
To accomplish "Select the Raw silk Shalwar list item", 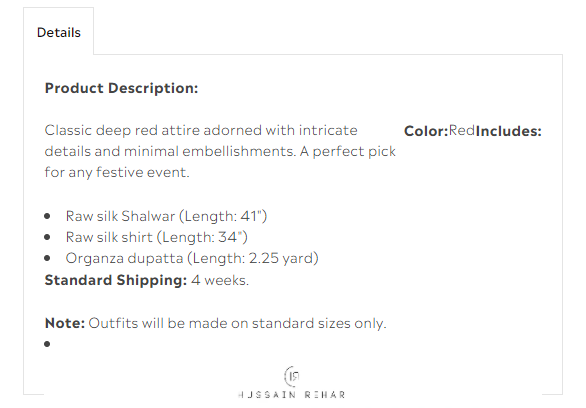I will pos(166,216).
